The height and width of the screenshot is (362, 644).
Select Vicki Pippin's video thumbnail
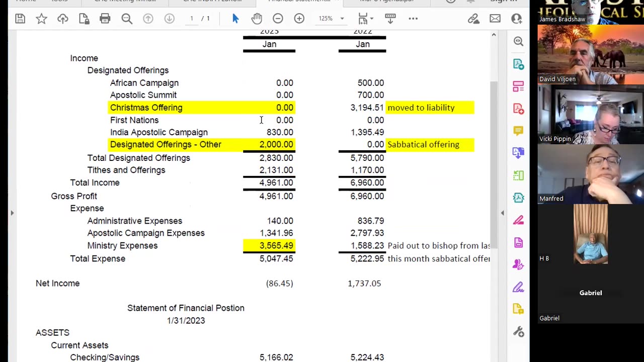591,114
